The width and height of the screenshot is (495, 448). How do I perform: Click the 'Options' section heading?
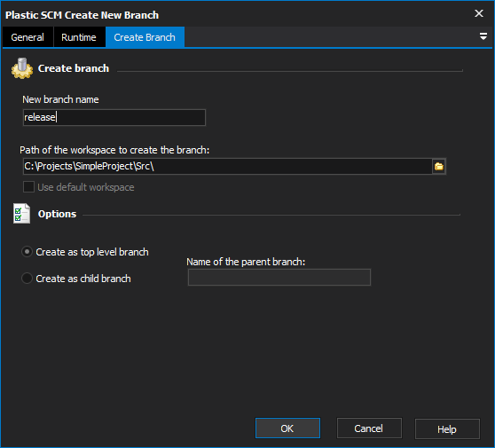[x=57, y=214]
